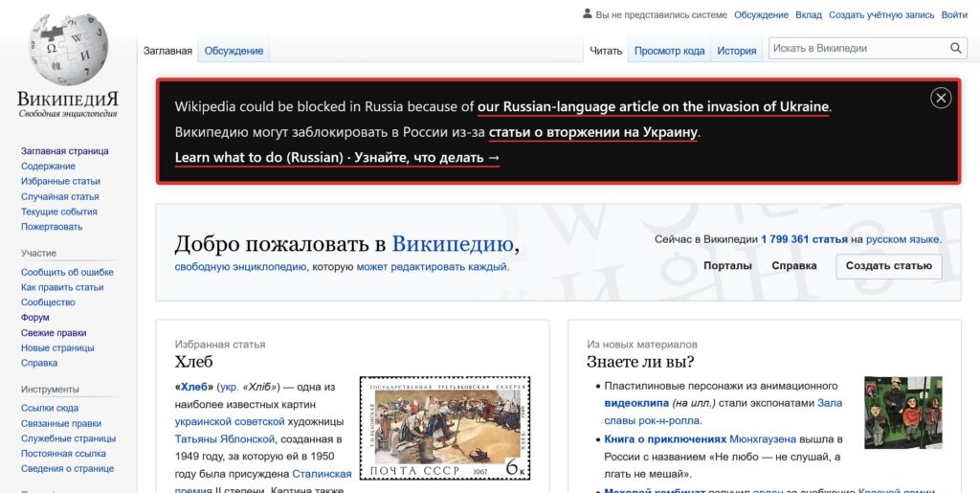This screenshot has height=493, width=980.
Task: Open Learn what to do (Russian) link
Action: (258, 158)
